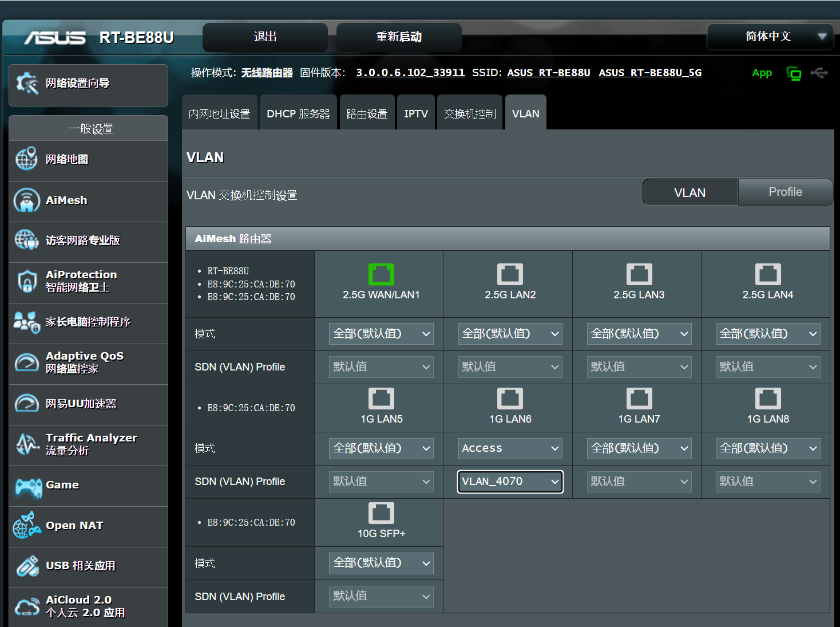Open the 1G LAN6 mode dropdown showing Access
Viewport: 840px width, 627px height.
510,448
